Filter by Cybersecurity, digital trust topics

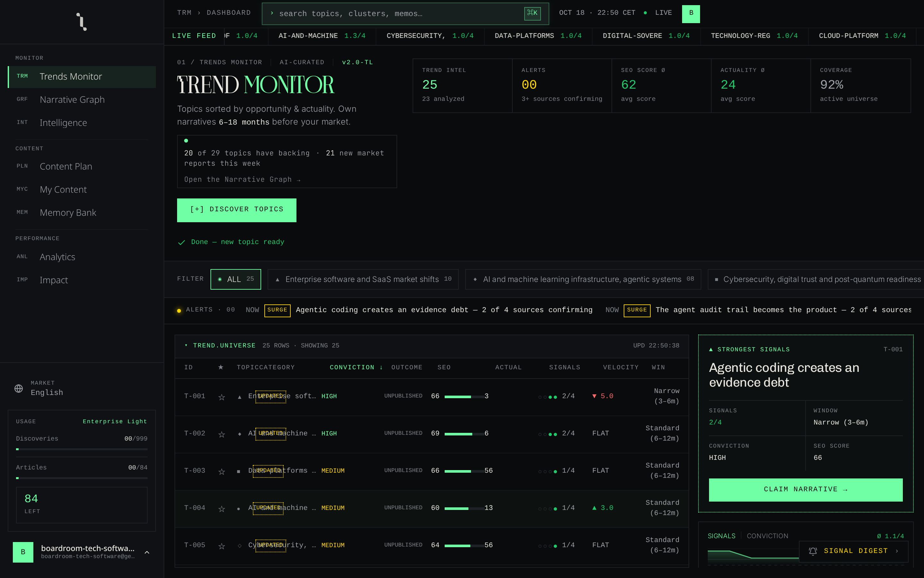816,279
